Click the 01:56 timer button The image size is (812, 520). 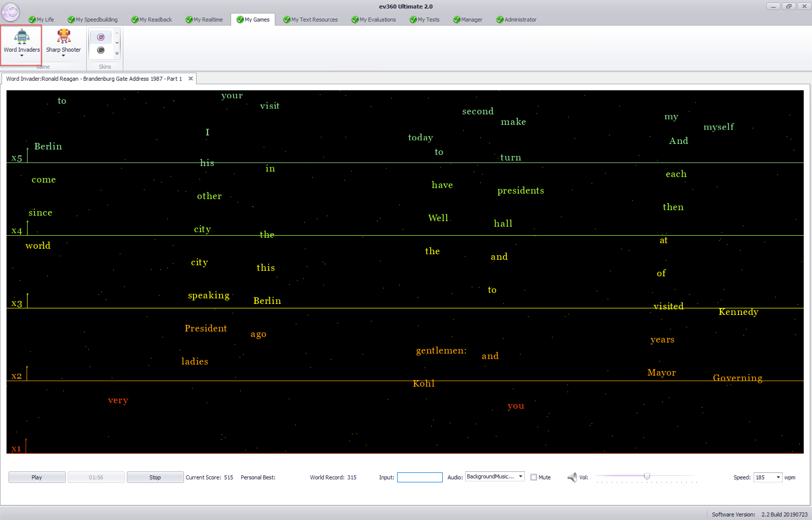(x=96, y=477)
